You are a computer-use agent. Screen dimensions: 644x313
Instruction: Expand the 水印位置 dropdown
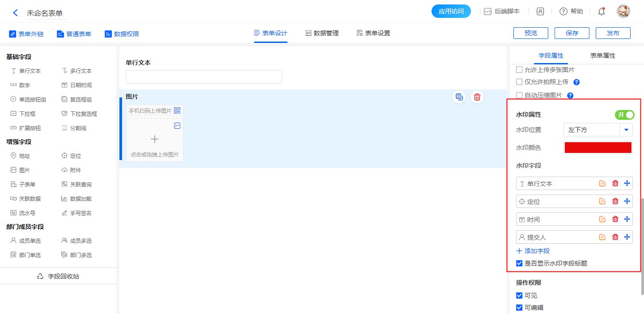(625, 130)
